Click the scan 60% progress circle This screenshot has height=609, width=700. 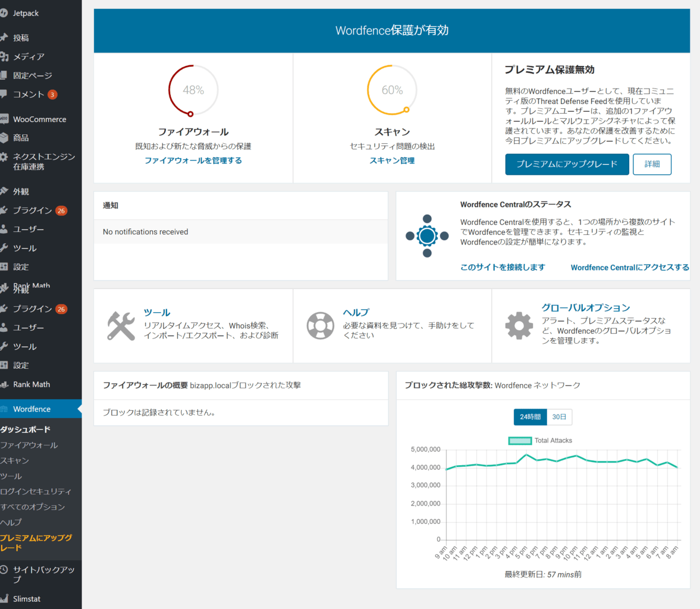[392, 90]
